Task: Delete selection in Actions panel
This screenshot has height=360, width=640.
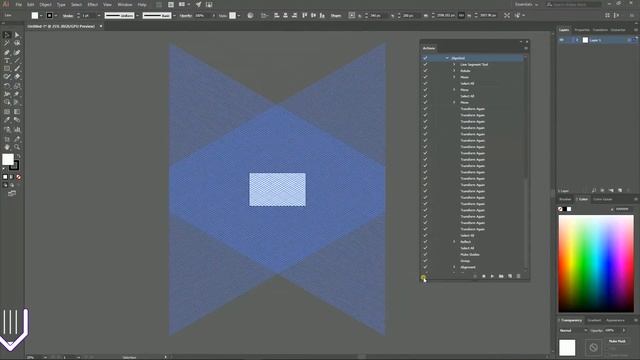Action: pyautogui.click(x=518, y=276)
